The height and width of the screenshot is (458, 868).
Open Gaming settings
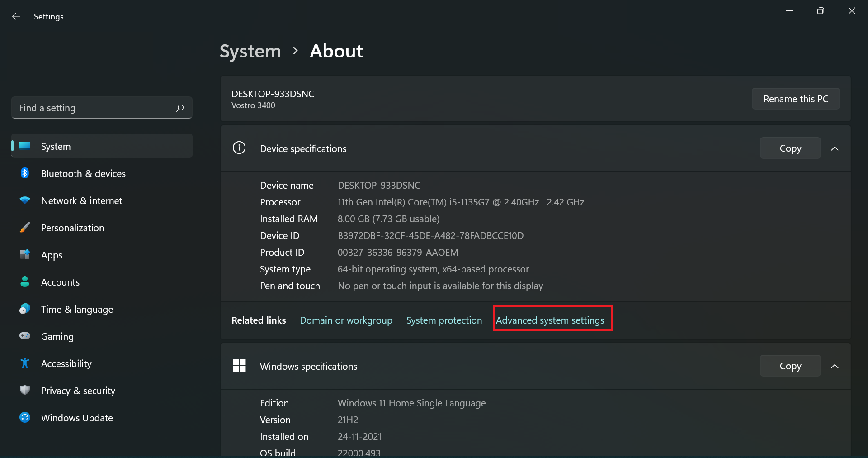point(102,336)
